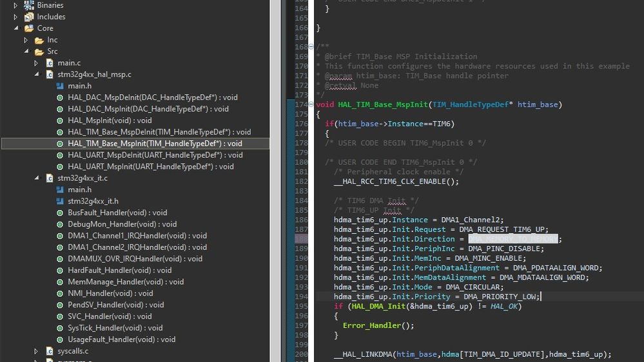Click HAL_UART_MspInit function icon

60,167
